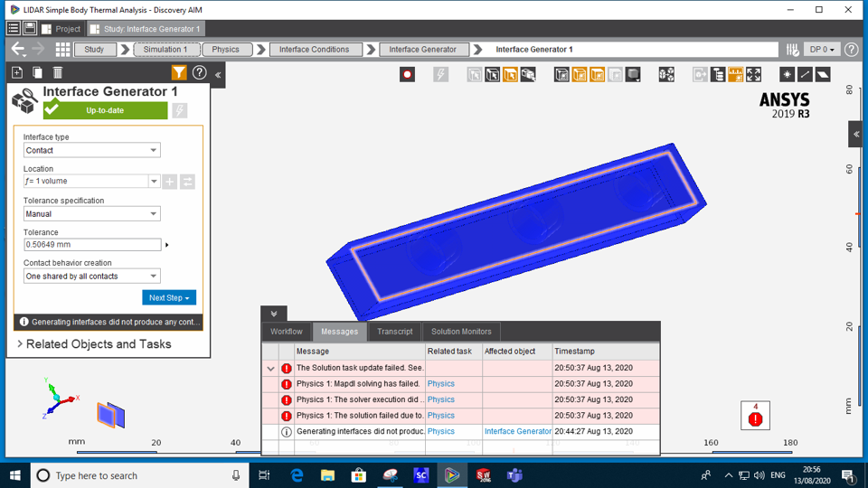Toggle the orange ruler display icon
Image resolution: width=868 pixels, height=488 pixels.
click(x=736, y=74)
